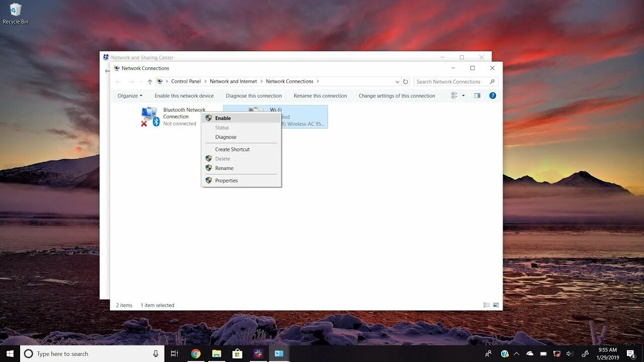Switch to large icons view in status bar
This screenshot has width=644, height=362.
496,305
